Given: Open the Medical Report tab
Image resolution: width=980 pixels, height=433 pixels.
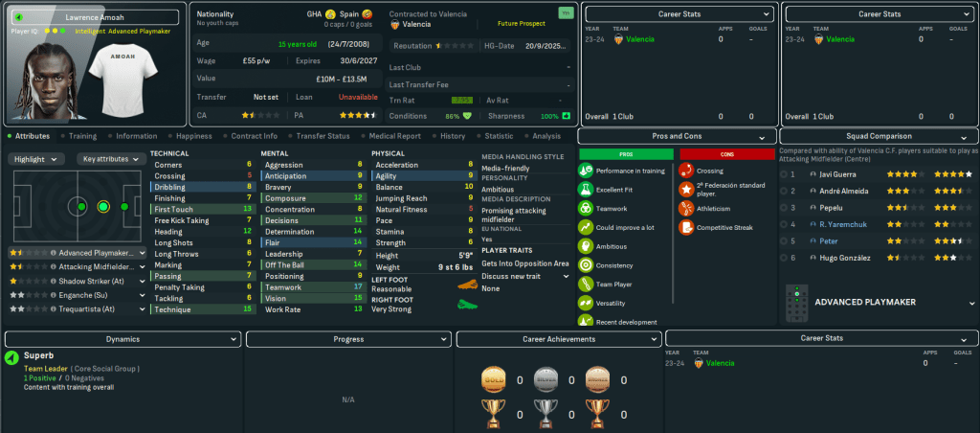Looking at the screenshot, I should (x=394, y=136).
